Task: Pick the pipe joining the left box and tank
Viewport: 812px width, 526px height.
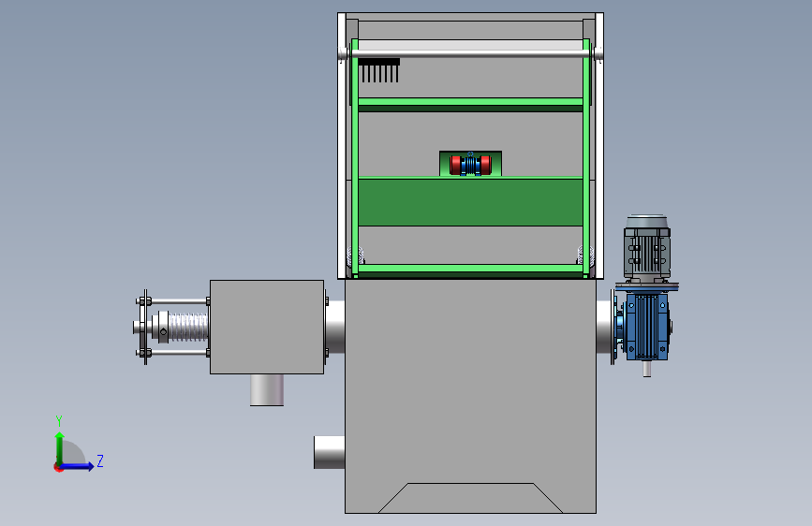Action: (x=335, y=327)
